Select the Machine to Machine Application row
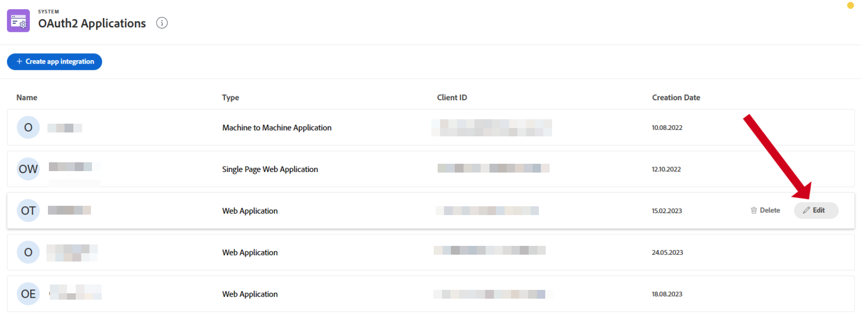The height and width of the screenshot is (328, 868). coord(277,128)
